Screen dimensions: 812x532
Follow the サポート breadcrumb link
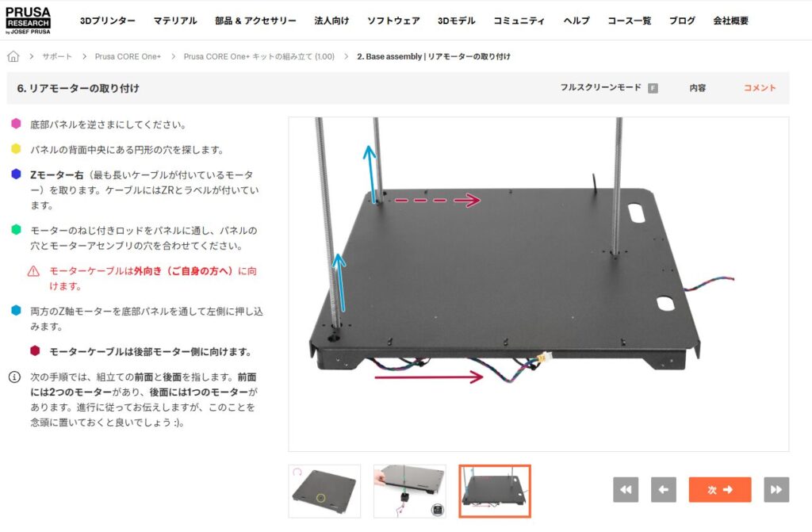[57, 56]
